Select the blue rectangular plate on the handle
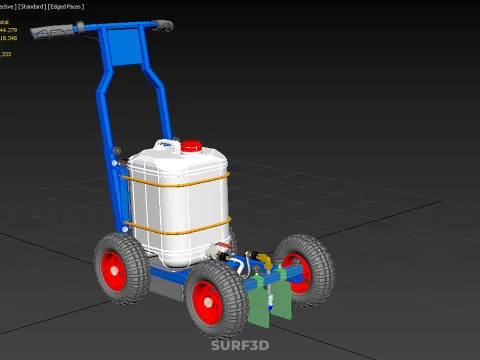Screen dimensions: 480x360 pyautogui.click(x=125, y=47)
